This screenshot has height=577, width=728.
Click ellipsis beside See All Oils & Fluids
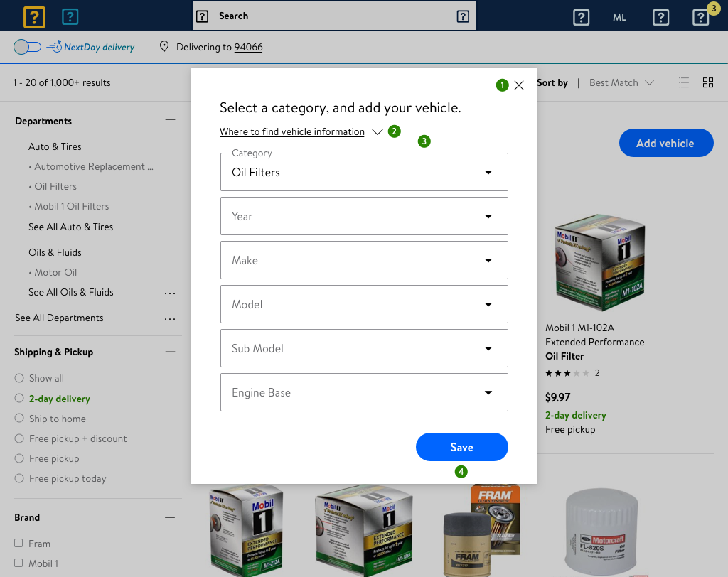click(x=170, y=293)
